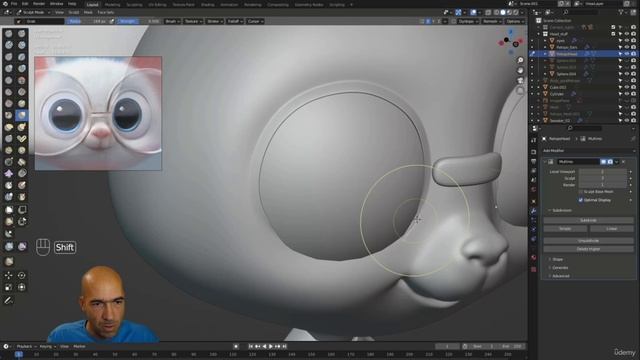This screenshot has height=360, width=640.
Task: Expand the Advanced modifier section
Action: pyautogui.click(x=560, y=276)
